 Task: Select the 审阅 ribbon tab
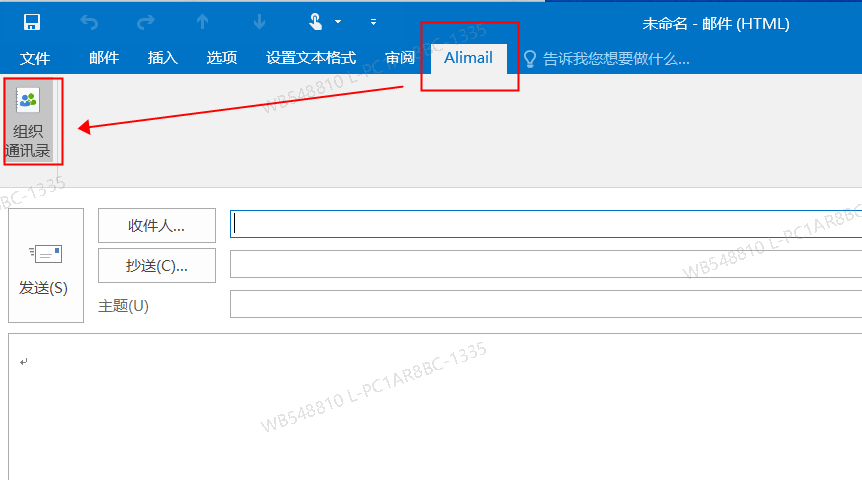(400, 58)
